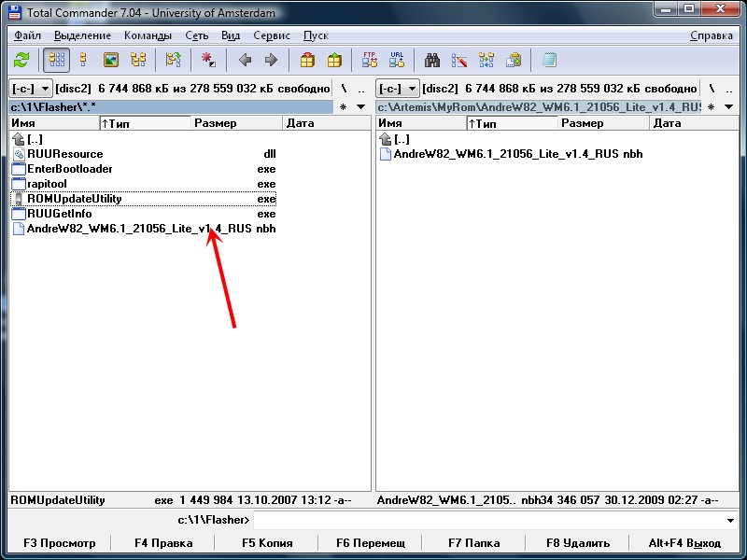Open FTP connect toolbar icon
This screenshot has height=560, width=747.
(370, 60)
